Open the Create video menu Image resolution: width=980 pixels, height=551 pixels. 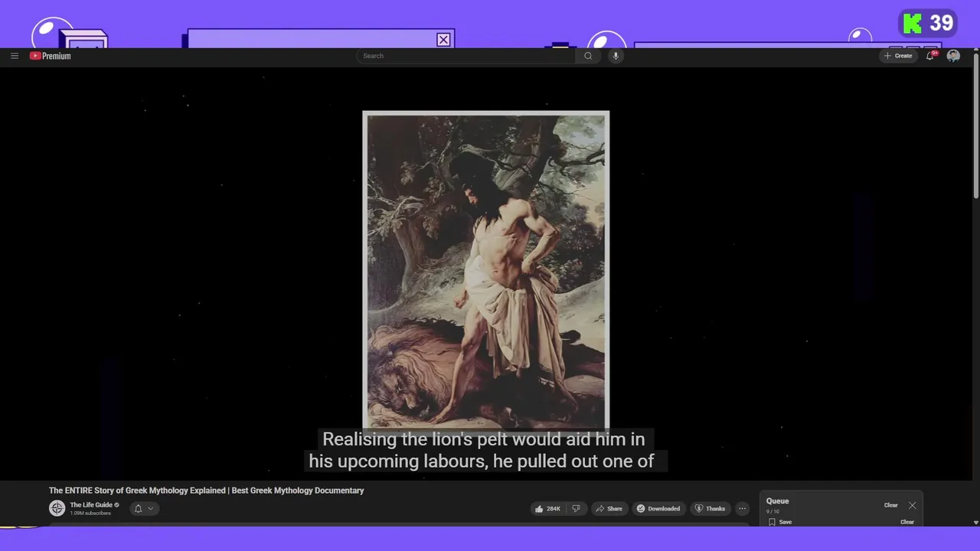[x=898, y=56]
